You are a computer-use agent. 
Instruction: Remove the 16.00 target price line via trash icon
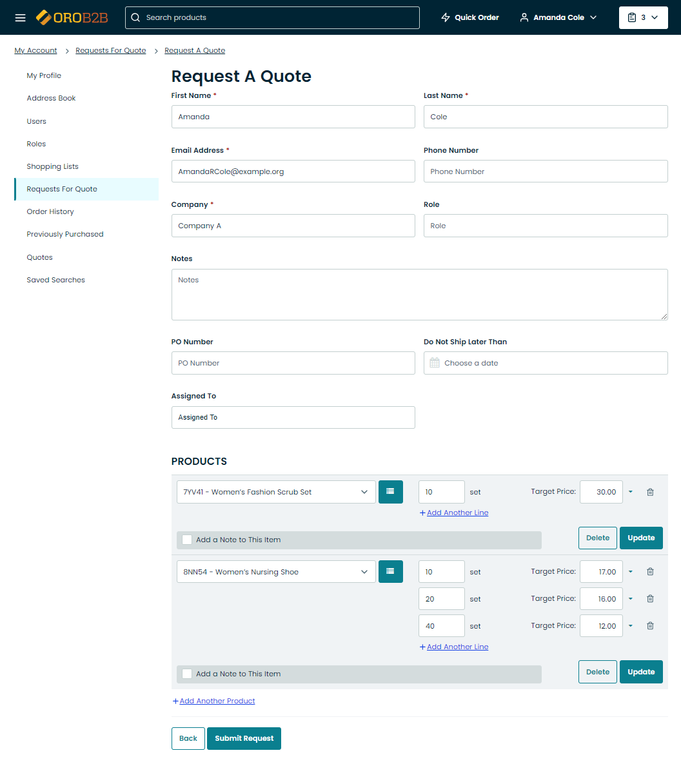pyautogui.click(x=650, y=599)
